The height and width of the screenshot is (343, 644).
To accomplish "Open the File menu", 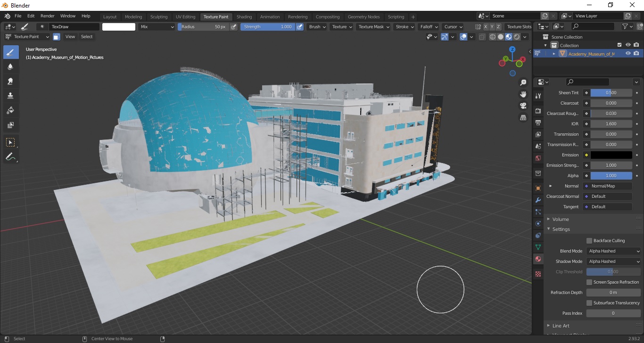I will tap(18, 16).
